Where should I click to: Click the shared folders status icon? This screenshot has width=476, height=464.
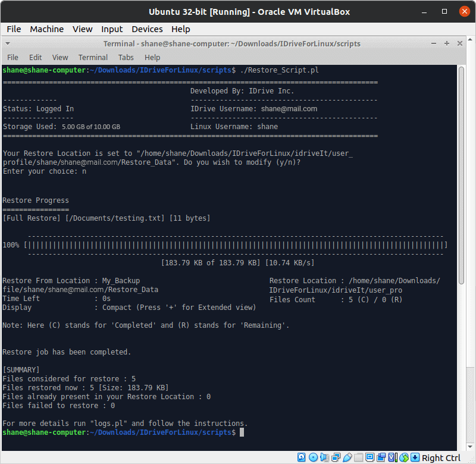coord(359,457)
